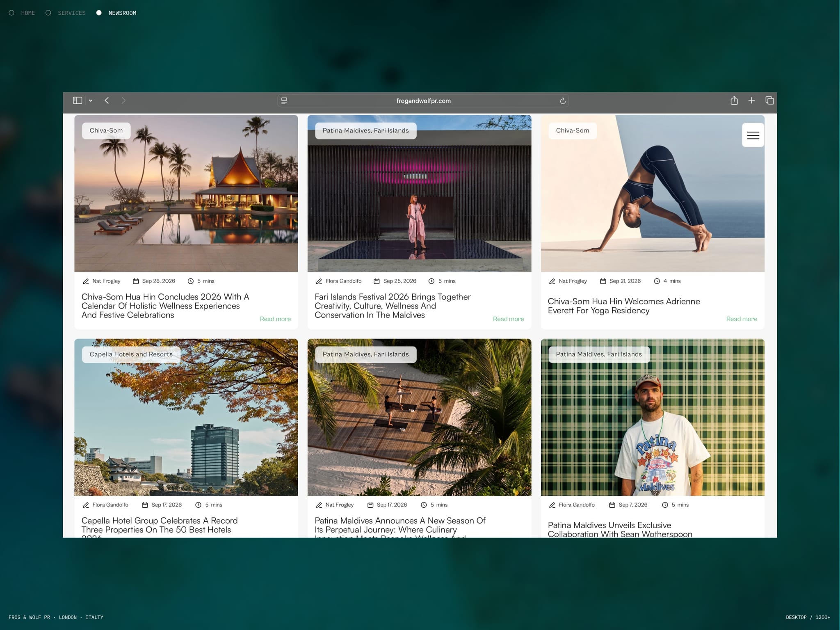The image size is (840, 630).
Task: Open Patina Maldives Announces A New Season headline
Action: pyautogui.click(x=400, y=527)
